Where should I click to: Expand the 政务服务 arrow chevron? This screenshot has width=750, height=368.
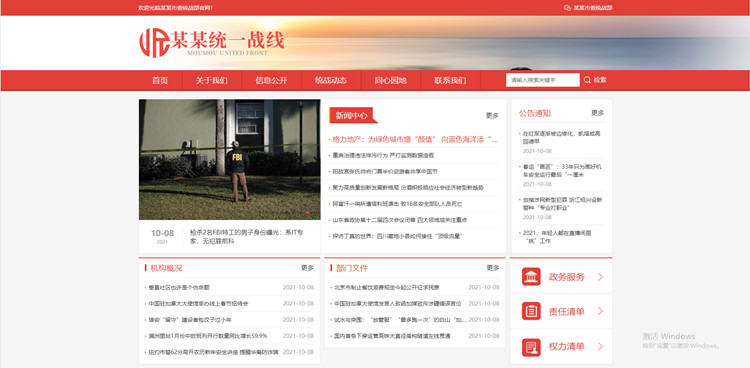tap(600, 277)
